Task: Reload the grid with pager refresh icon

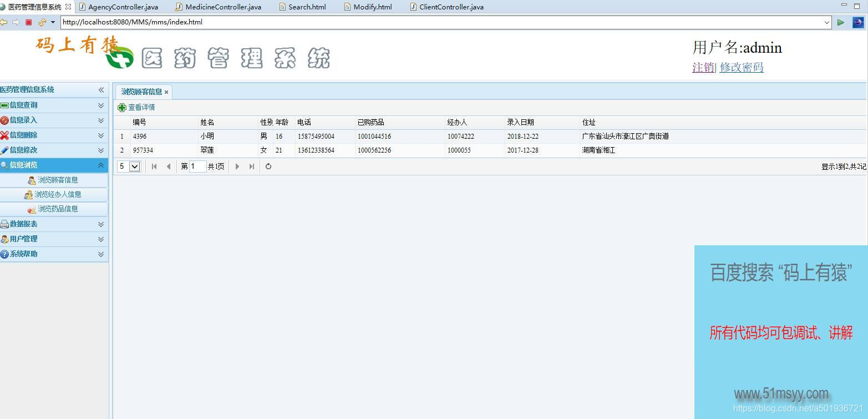Action: (268, 166)
